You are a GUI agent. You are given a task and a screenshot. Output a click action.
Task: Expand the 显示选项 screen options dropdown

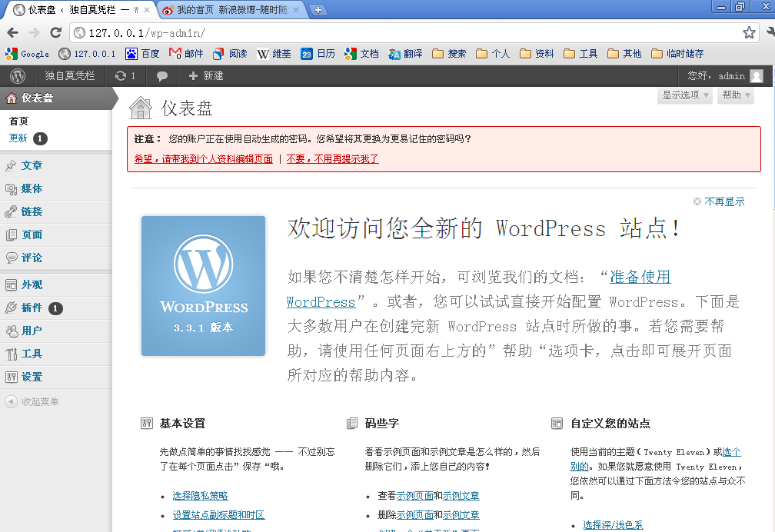[684, 95]
